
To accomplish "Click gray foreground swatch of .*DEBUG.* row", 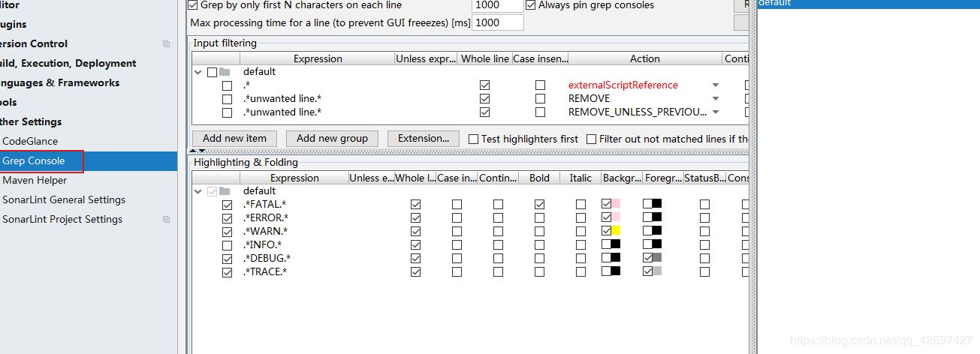I will tap(657, 259).
